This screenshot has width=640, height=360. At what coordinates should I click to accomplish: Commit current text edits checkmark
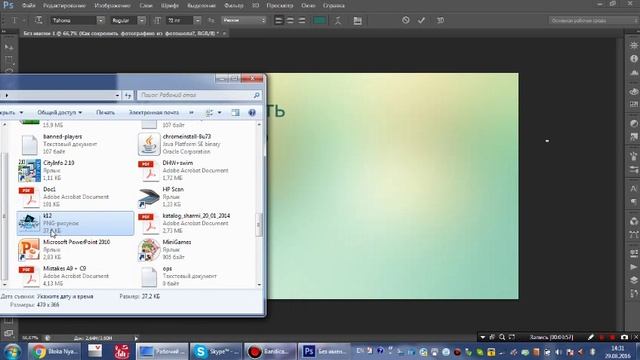[x=421, y=20]
